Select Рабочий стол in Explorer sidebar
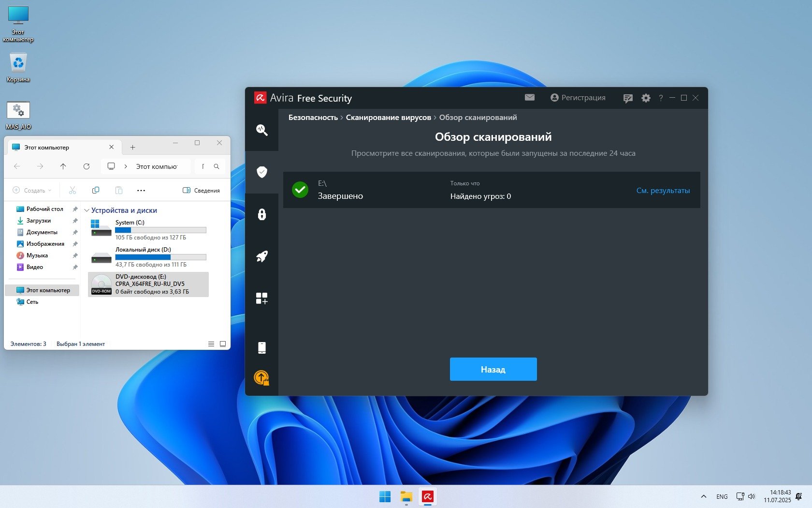The height and width of the screenshot is (508, 812). [44, 209]
